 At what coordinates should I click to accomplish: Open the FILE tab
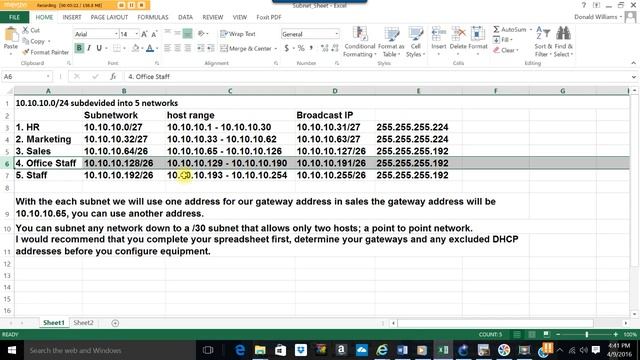[x=14, y=17]
